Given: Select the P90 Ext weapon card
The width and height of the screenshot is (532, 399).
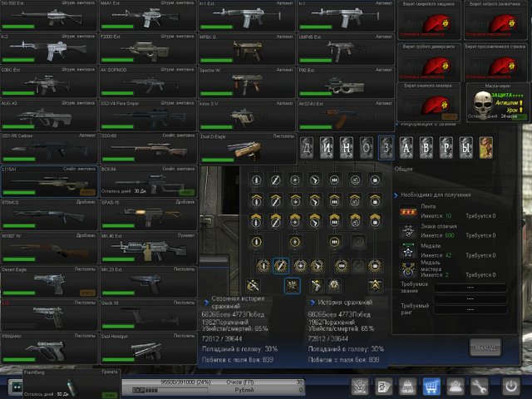Looking at the screenshot, I should pyautogui.click(x=346, y=81).
